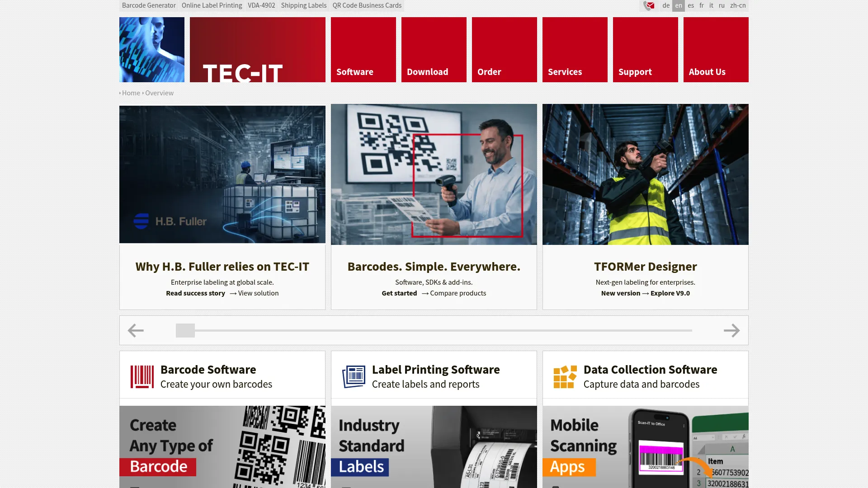Open the Software menu tile
The image size is (868, 488).
click(363, 50)
